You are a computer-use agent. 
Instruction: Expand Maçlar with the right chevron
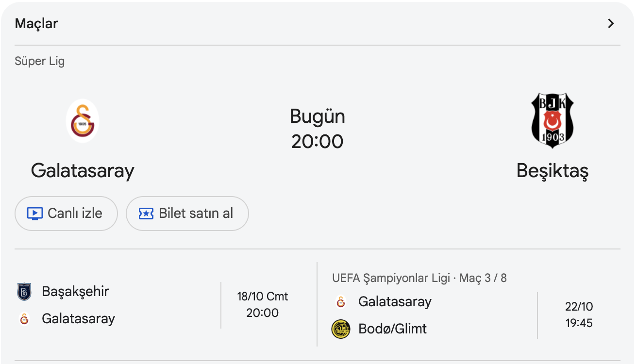[611, 23]
